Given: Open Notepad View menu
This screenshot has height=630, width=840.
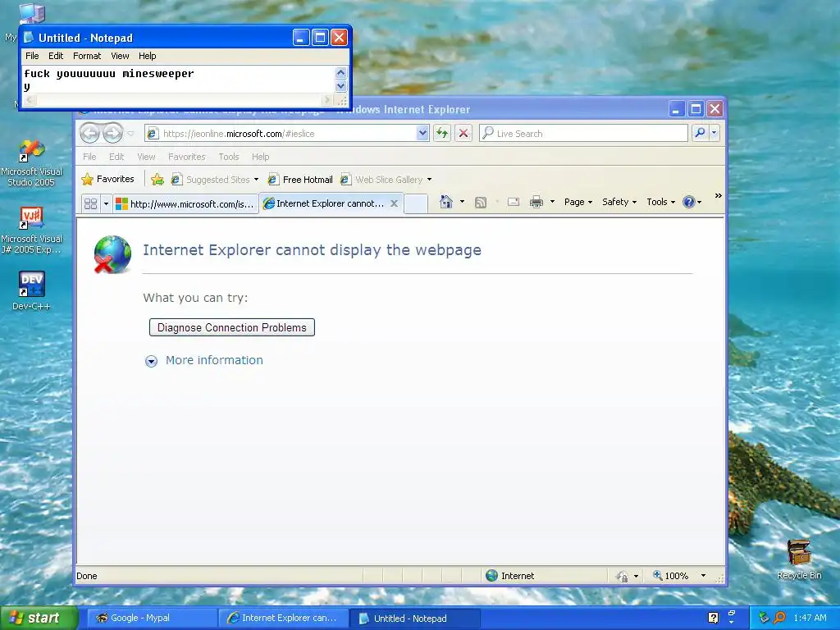Looking at the screenshot, I should pos(120,56).
